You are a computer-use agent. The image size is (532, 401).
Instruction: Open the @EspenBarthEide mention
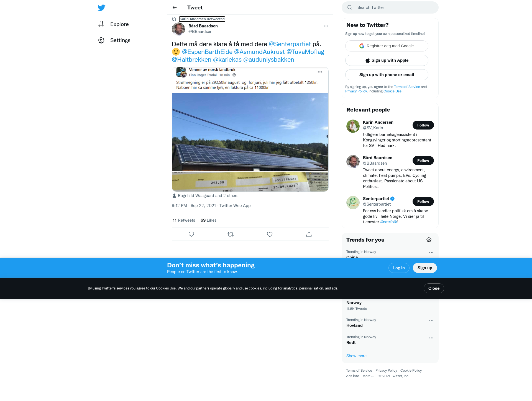pos(207,52)
